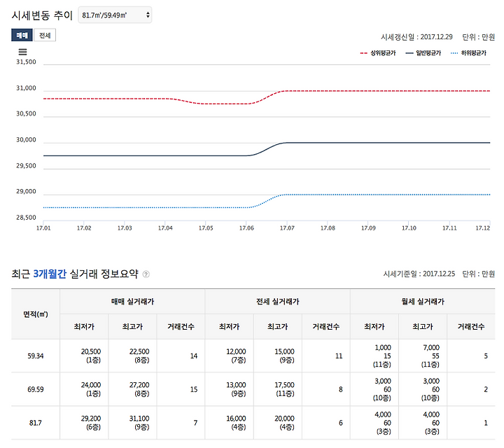Screen dimensions: 504x448
Task: Click the 22,500 (8층) sale highest price cell
Action: 132,356
